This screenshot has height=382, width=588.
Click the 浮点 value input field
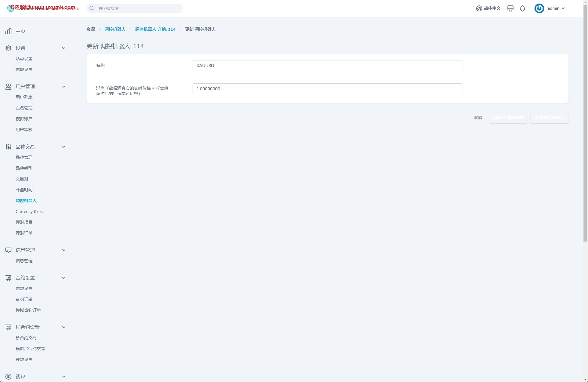click(327, 89)
